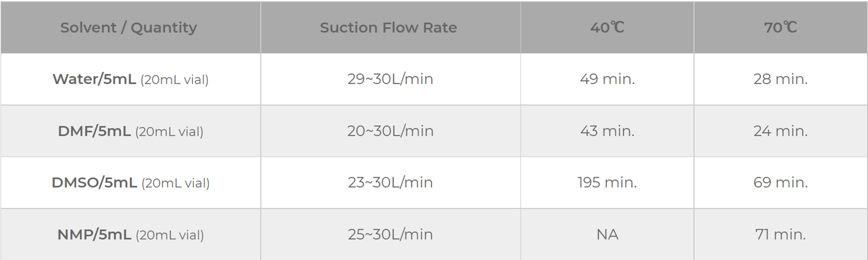Screen dimensions: 868x260
Task: Select the 43 min. cell
Action: coord(607,131)
